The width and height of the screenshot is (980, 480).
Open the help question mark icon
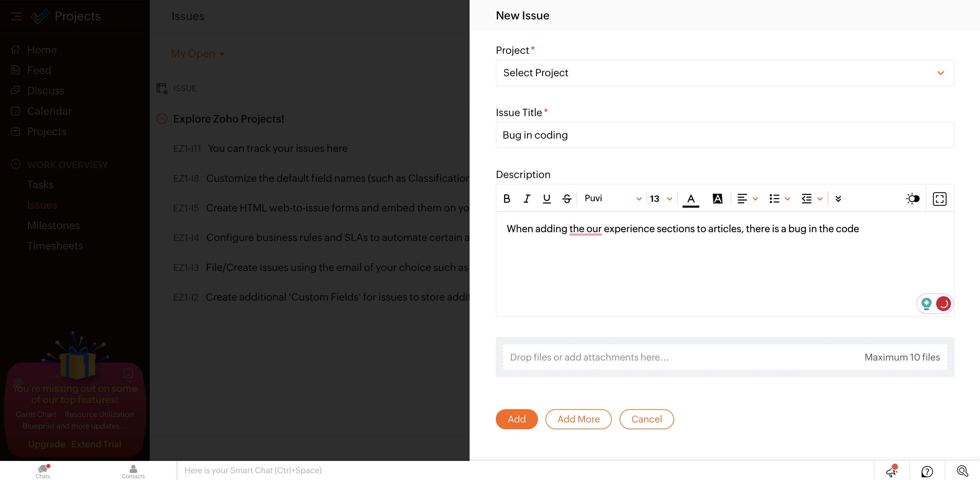click(927, 471)
